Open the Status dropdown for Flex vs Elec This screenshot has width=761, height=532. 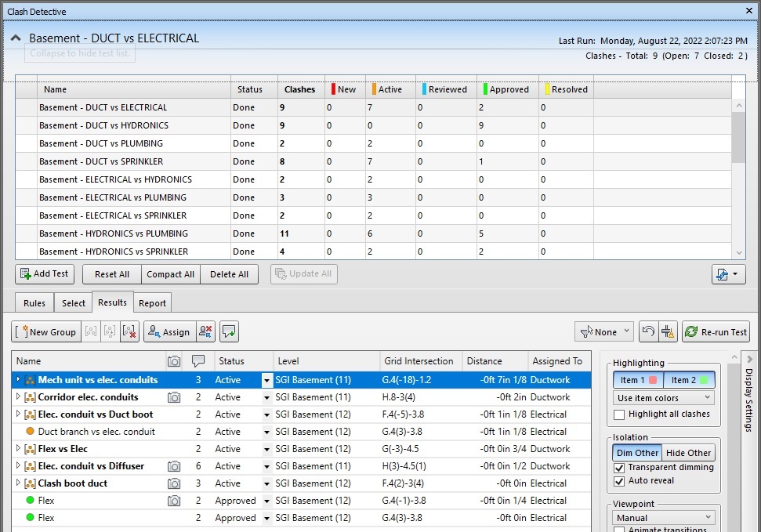coord(266,449)
